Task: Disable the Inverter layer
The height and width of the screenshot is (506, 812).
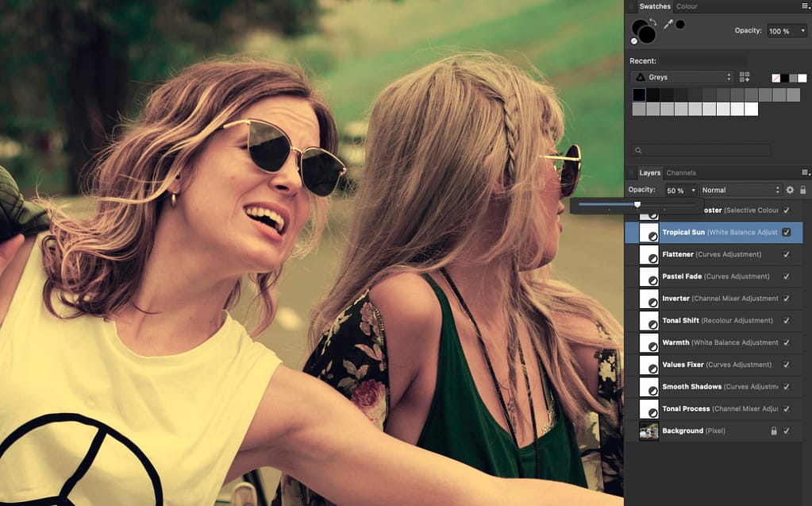Action: click(787, 298)
